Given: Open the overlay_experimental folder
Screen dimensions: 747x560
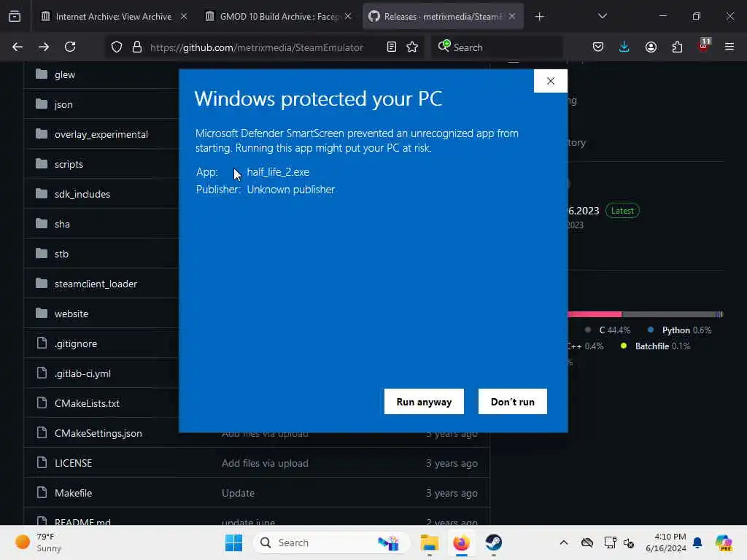Looking at the screenshot, I should [x=101, y=134].
